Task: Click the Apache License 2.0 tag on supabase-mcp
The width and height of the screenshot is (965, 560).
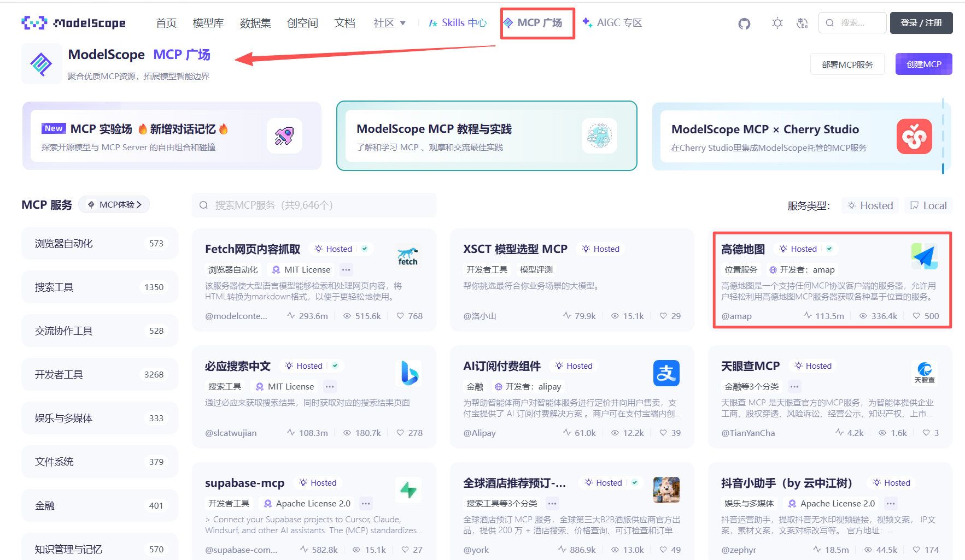Action: 307,503
